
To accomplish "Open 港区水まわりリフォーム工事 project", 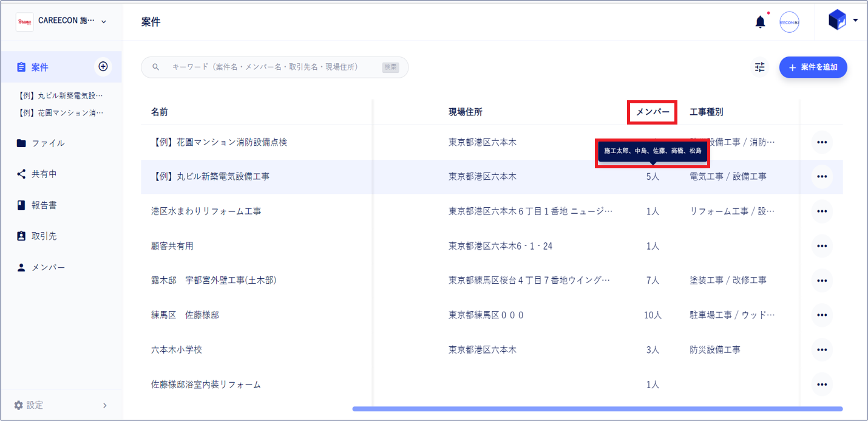I will point(206,211).
